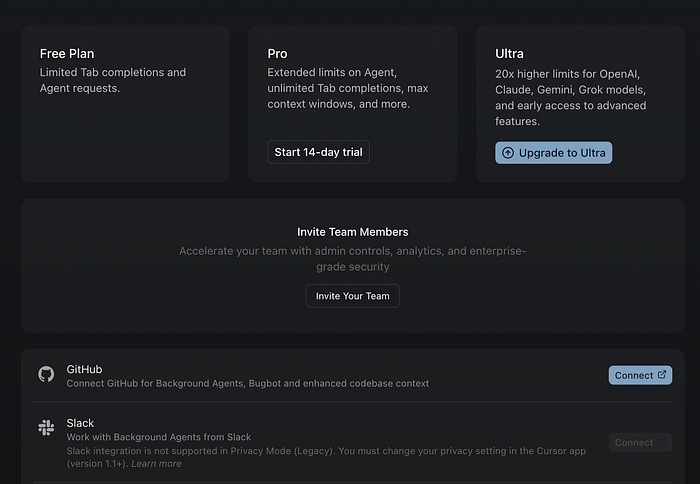Connect the GitHub integration

tap(640, 376)
